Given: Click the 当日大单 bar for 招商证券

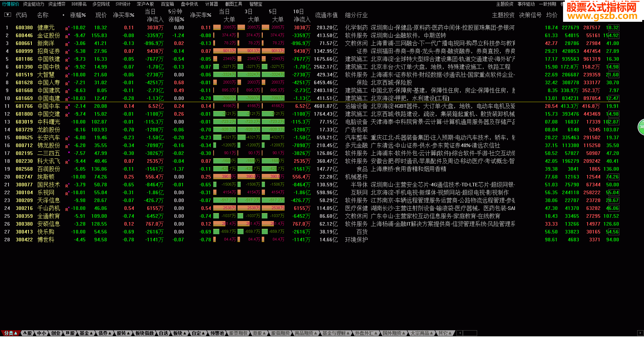Looking at the screenshot, I should tap(225, 51).
